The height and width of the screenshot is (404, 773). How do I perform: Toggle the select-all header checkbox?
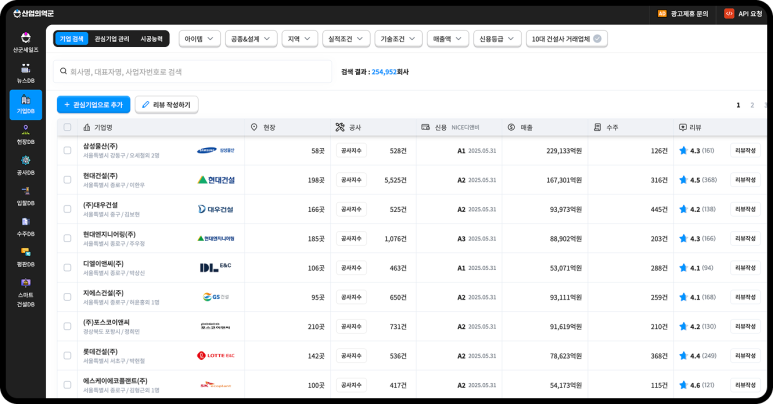67,127
